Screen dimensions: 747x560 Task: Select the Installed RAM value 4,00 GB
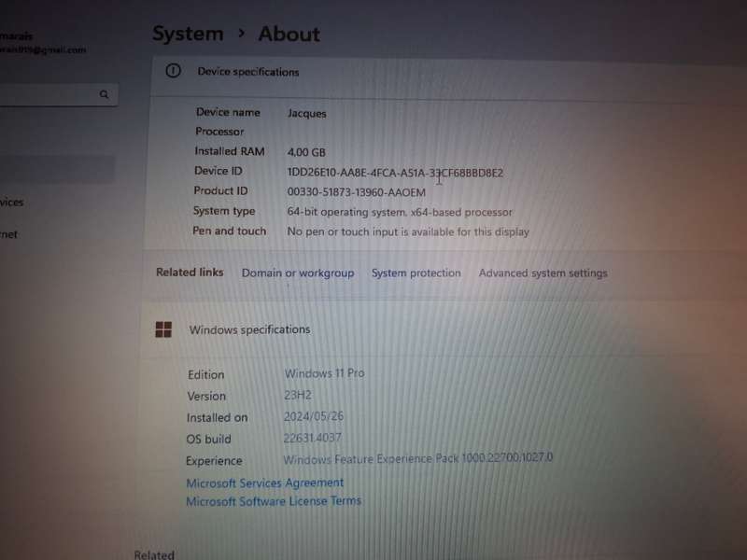pyautogui.click(x=306, y=152)
